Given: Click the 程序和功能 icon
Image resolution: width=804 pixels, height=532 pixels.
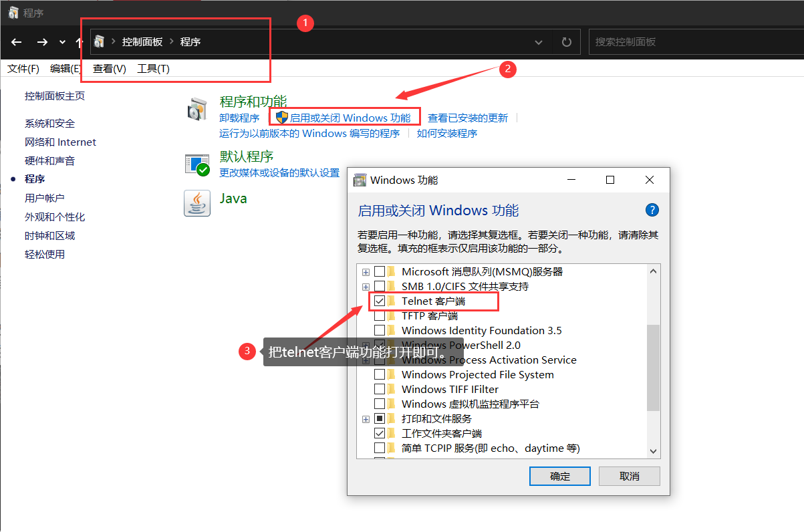Looking at the screenshot, I should pos(197,110).
